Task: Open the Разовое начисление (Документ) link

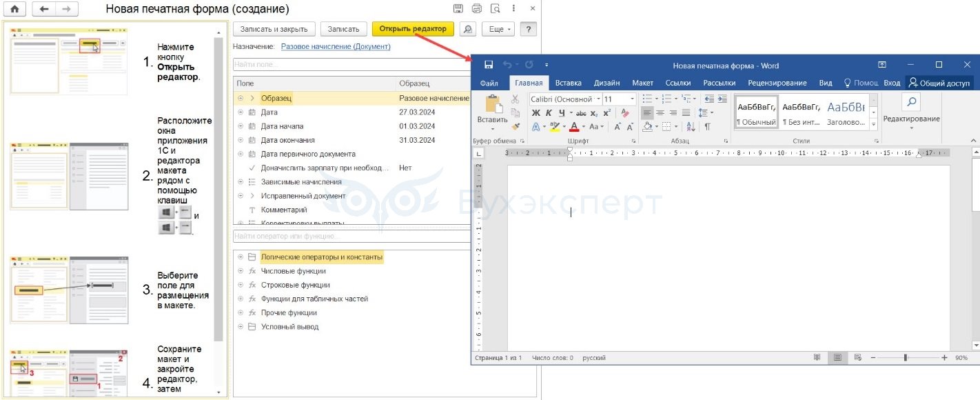Action: 336,46
